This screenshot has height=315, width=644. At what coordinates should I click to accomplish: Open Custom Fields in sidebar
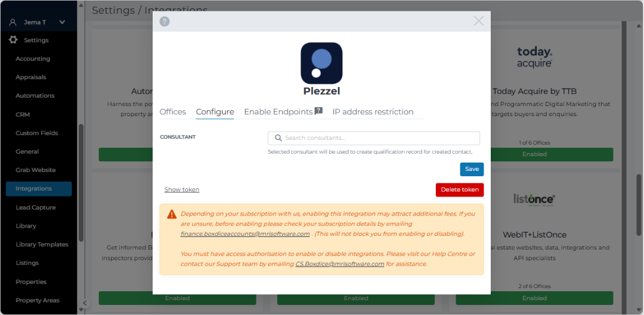[x=37, y=133]
